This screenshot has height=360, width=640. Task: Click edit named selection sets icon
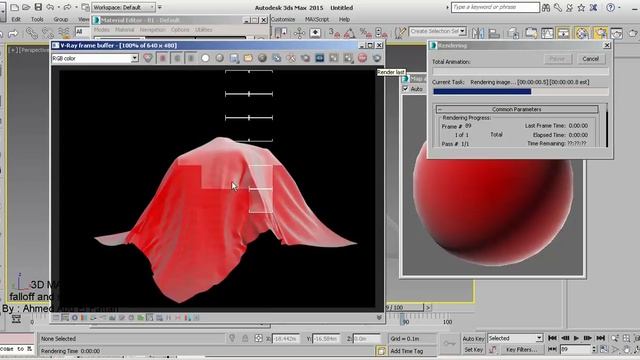[401, 33]
